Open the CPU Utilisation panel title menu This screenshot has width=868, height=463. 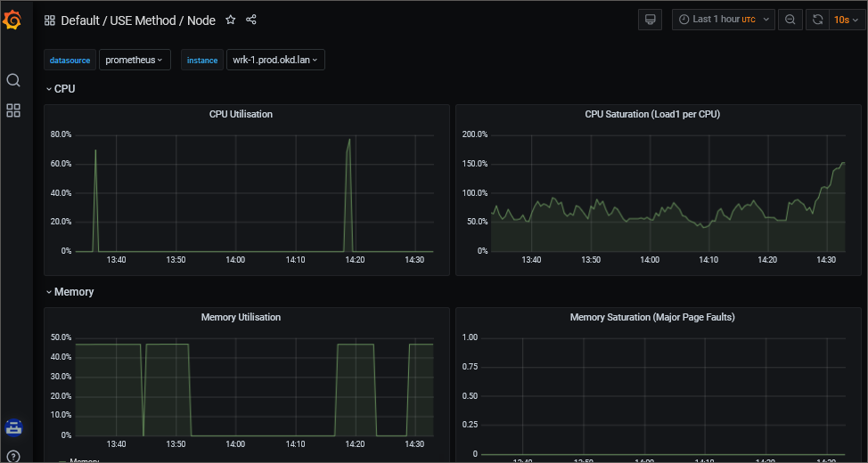point(241,114)
